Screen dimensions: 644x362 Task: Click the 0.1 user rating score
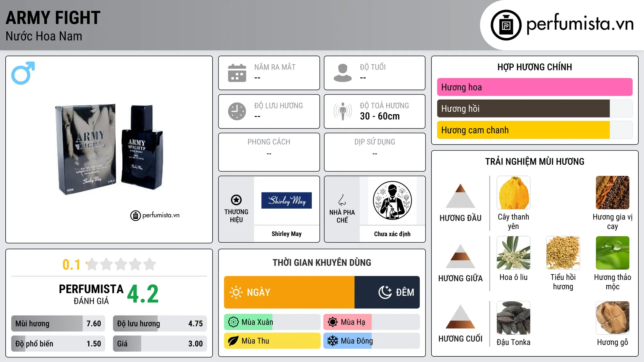coord(71,265)
